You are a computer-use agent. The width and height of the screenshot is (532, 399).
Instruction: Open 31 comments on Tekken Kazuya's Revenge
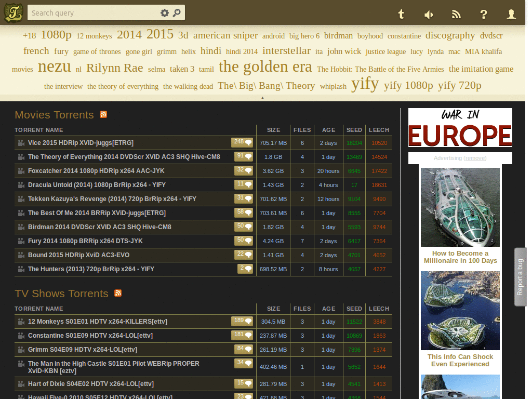coord(244,198)
